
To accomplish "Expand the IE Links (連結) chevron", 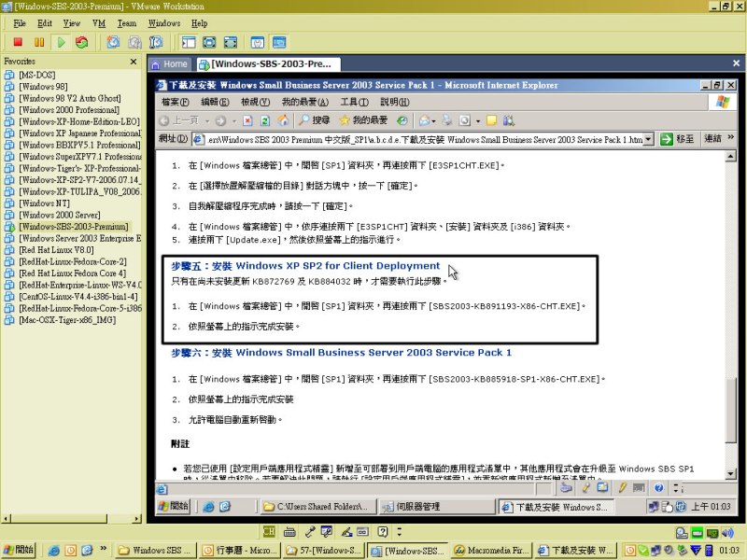I will pyautogui.click(x=730, y=139).
